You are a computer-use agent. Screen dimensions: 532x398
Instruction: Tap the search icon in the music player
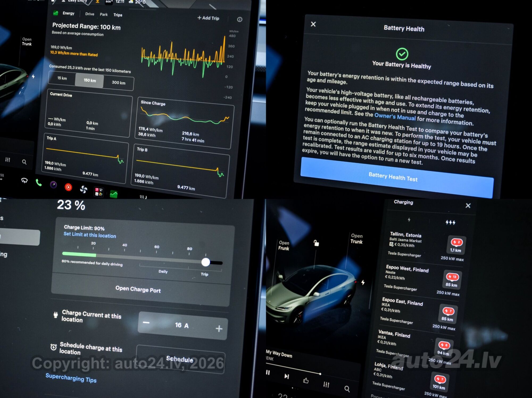(347, 389)
